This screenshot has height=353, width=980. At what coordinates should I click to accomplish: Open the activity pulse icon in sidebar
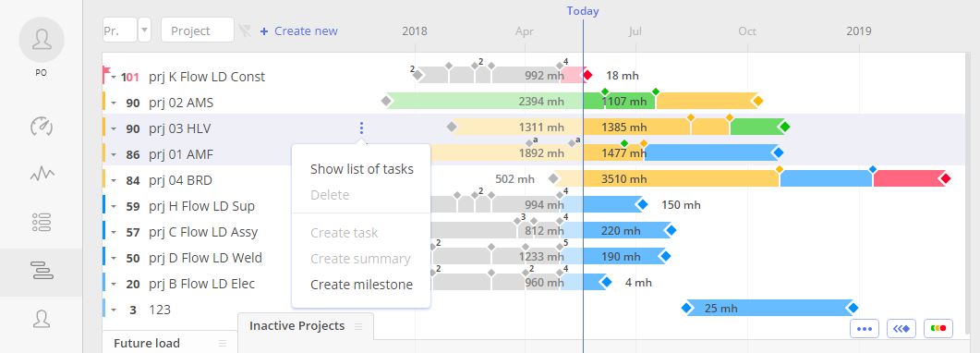tap(42, 175)
